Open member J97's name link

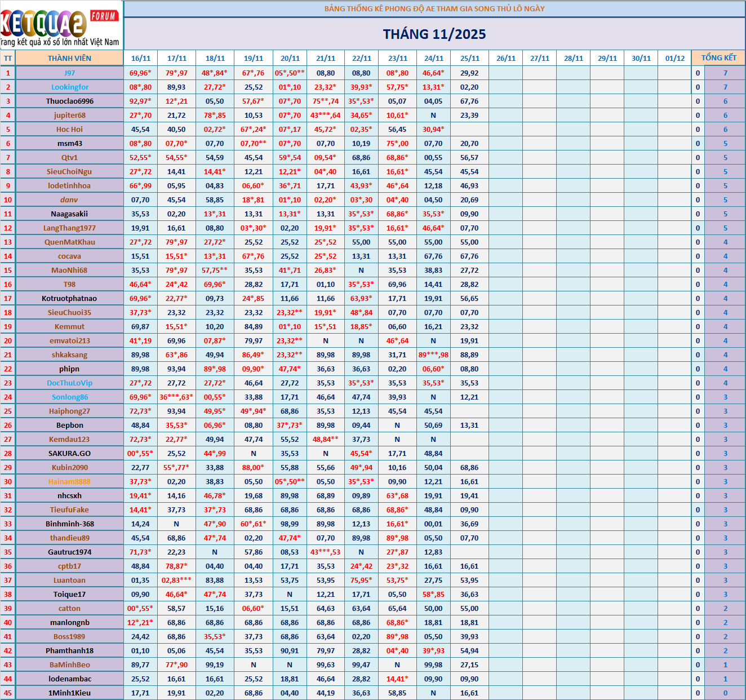[x=69, y=73]
